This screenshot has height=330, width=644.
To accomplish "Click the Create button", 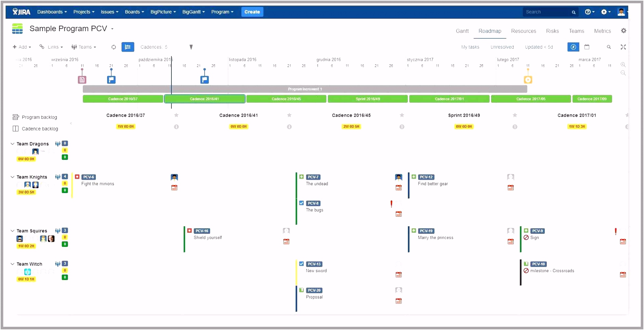I will (x=252, y=12).
